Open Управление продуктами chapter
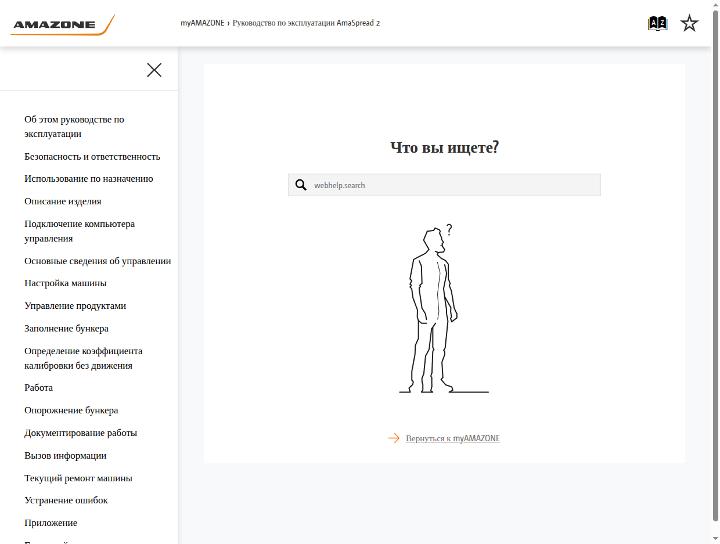The image size is (720, 544). pyautogui.click(x=75, y=306)
